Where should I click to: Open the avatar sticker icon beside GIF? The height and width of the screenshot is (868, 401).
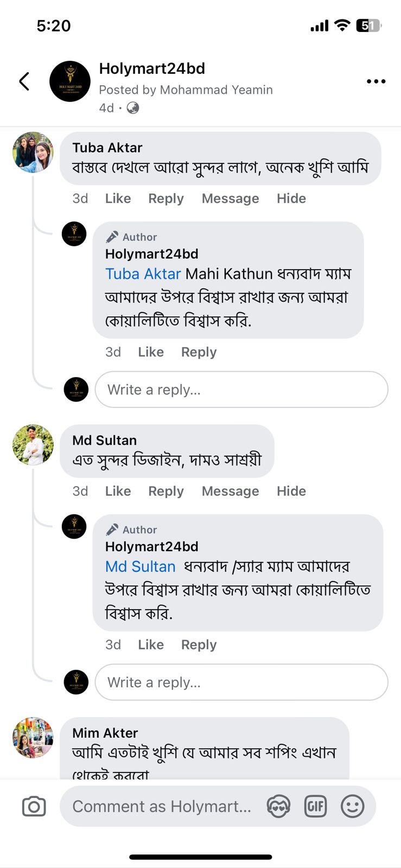coord(278,806)
